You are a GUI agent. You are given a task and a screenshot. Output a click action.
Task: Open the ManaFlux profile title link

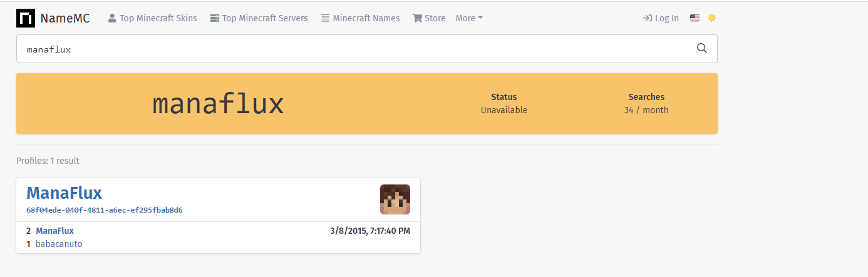tap(64, 193)
